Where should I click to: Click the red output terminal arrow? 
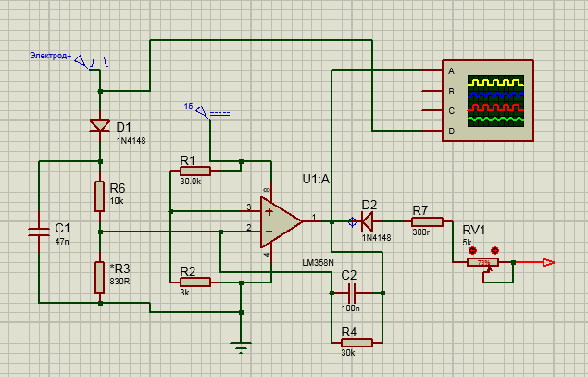click(x=548, y=263)
